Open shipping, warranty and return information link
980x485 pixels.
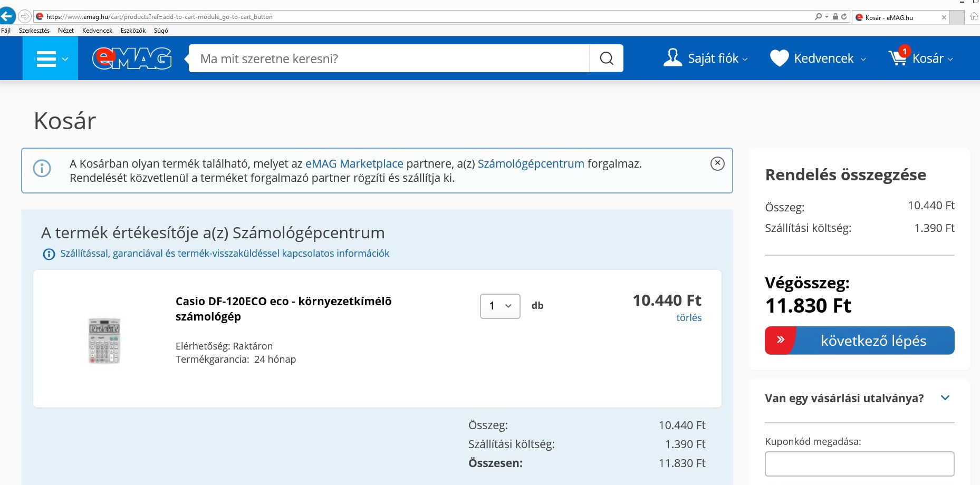pyautogui.click(x=225, y=254)
